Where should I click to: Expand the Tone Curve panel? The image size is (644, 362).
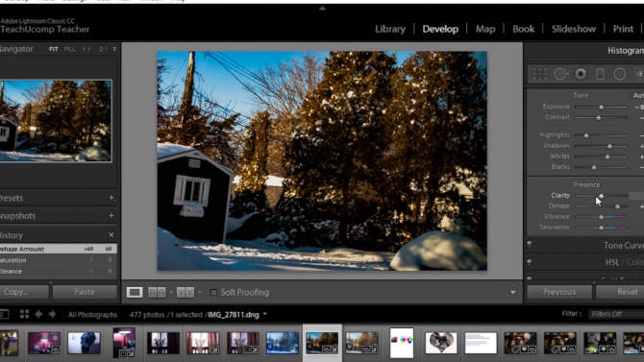click(623, 246)
